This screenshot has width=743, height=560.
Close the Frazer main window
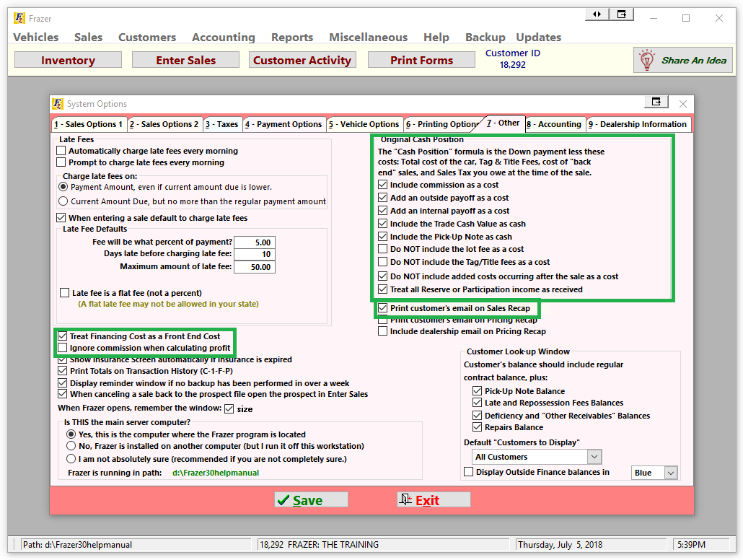(718, 18)
